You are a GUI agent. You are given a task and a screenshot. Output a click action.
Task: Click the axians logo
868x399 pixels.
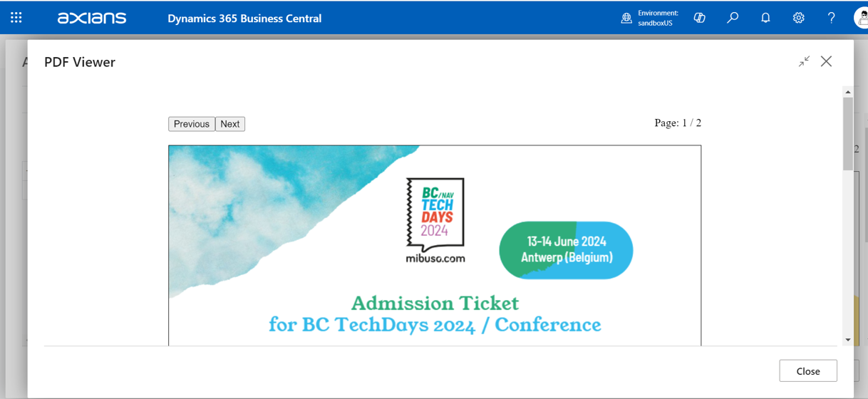92,18
